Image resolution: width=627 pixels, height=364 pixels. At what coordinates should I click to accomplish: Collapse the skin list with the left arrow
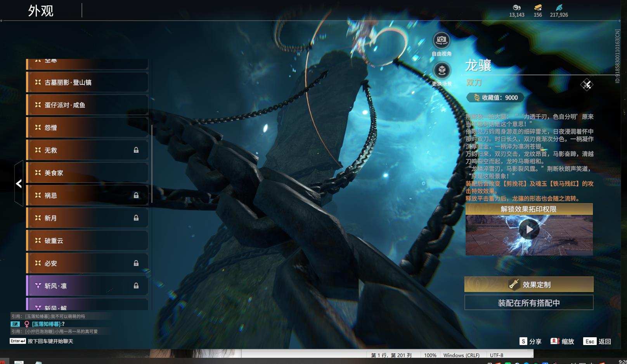(19, 183)
